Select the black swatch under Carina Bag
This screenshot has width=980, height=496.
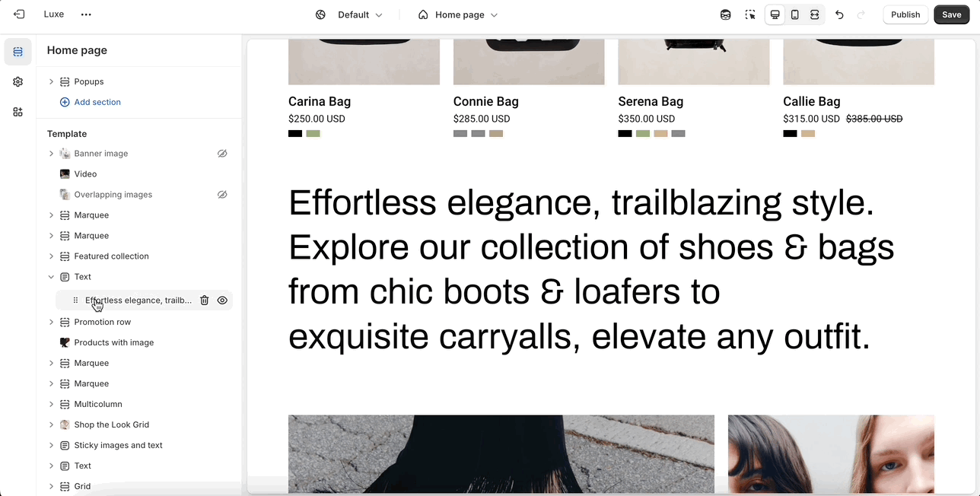pyautogui.click(x=295, y=134)
